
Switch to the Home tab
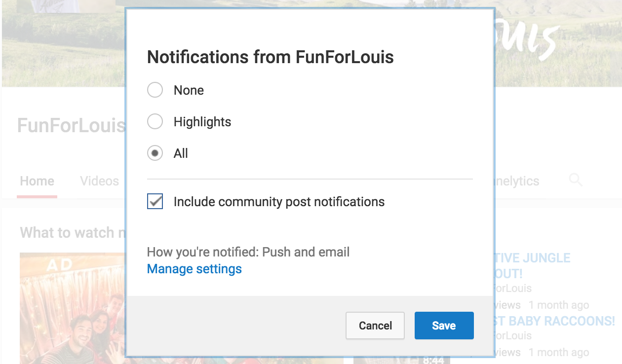click(37, 181)
